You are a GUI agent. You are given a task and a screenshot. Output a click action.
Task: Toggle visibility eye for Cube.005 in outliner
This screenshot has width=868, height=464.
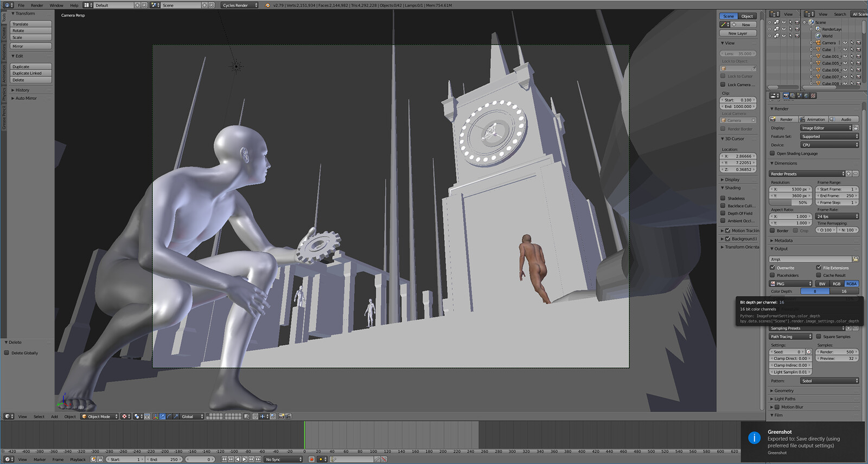click(x=845, y=63)
